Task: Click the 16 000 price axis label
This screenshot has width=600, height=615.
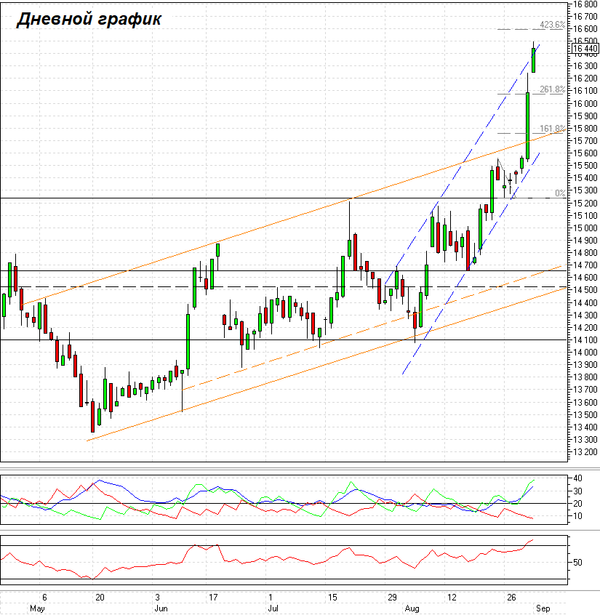Action: 585,104
